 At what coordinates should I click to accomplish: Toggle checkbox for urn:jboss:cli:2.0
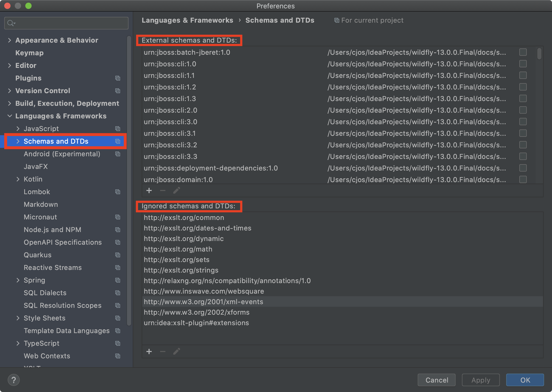tap(523, 110)
